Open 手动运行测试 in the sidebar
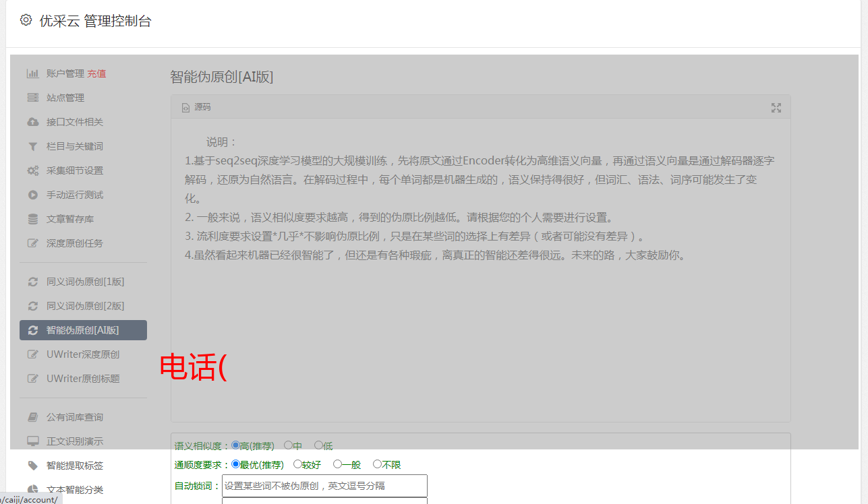 [x=75, y=195]
